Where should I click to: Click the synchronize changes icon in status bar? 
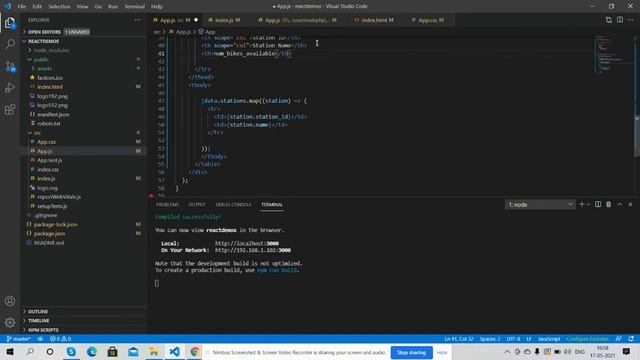coord(40,339)
